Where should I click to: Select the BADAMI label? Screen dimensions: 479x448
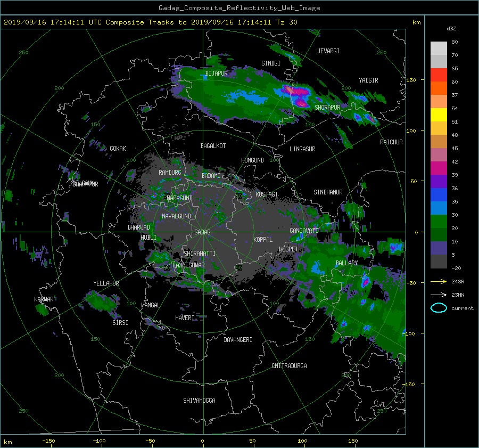211,176
